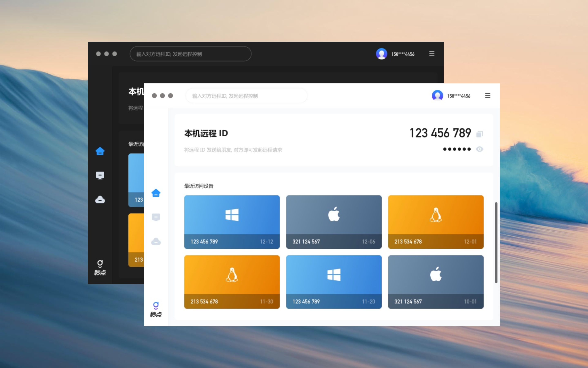This screenshot has height=368, width=588.
Task: Click 秒点 logo in dark back window
Action: pos(100,267)
